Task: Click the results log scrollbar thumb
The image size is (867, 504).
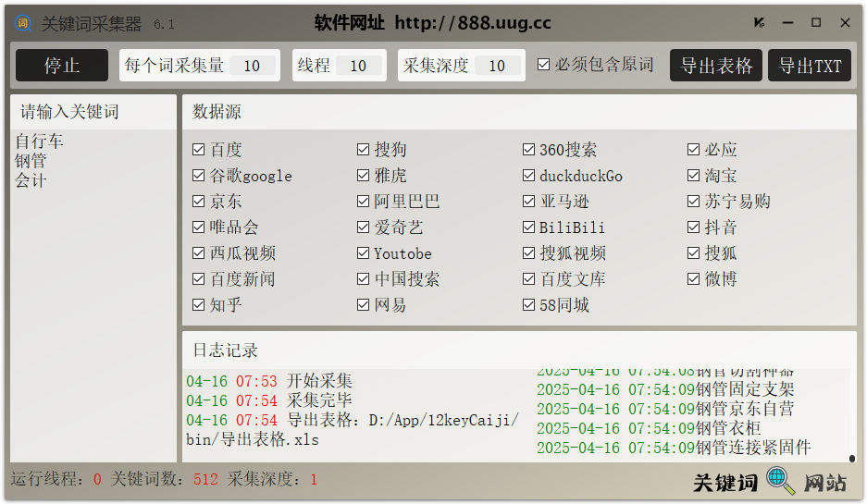Action: coord(852,458)
